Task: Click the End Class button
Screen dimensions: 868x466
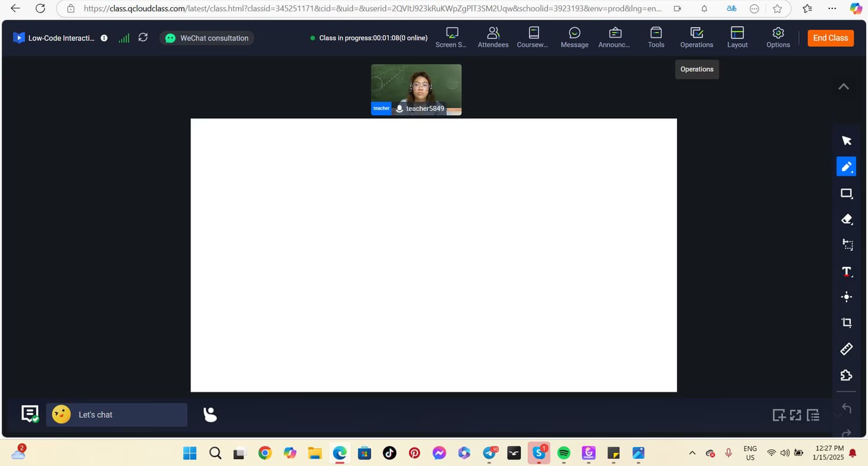Action: [830, 38]
